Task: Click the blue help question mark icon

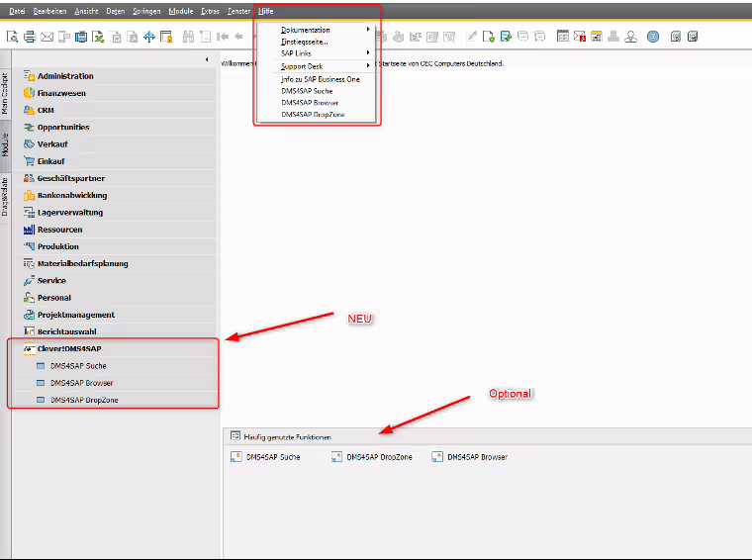Action: pyautogui.click(x=653, y=37)
